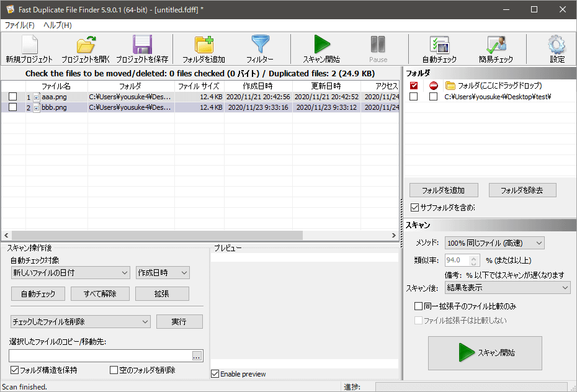Click the copy/move destination input field

pos(99,355)
